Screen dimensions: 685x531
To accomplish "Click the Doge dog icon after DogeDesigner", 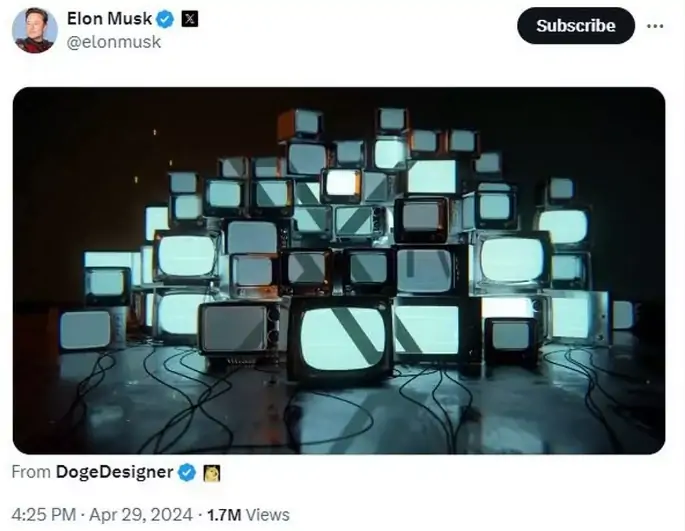I will 212,473.
